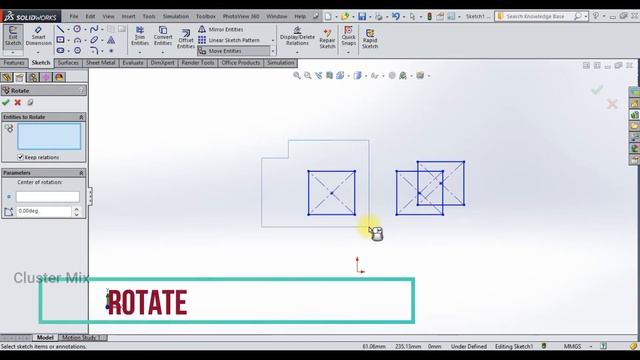Click the New document icon
The width and height of the screenshot is (640, 360).
[328, 16]
